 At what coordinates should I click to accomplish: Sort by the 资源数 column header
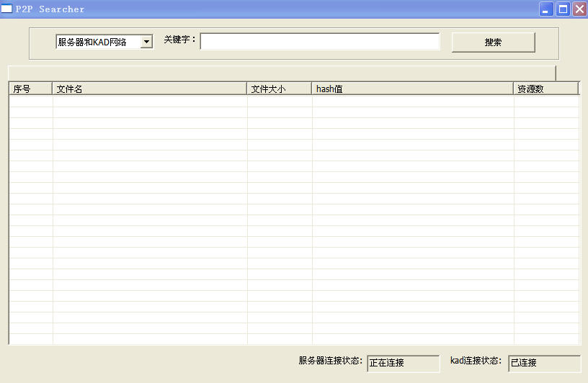point(545,89)
